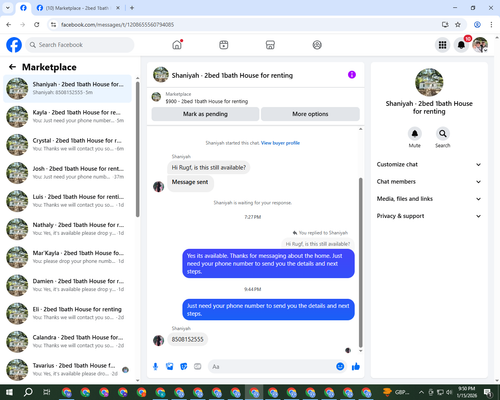Open Shaniyah conversation in list
Image resolution: width=500 pixels, height=400 pixels.
68,88
